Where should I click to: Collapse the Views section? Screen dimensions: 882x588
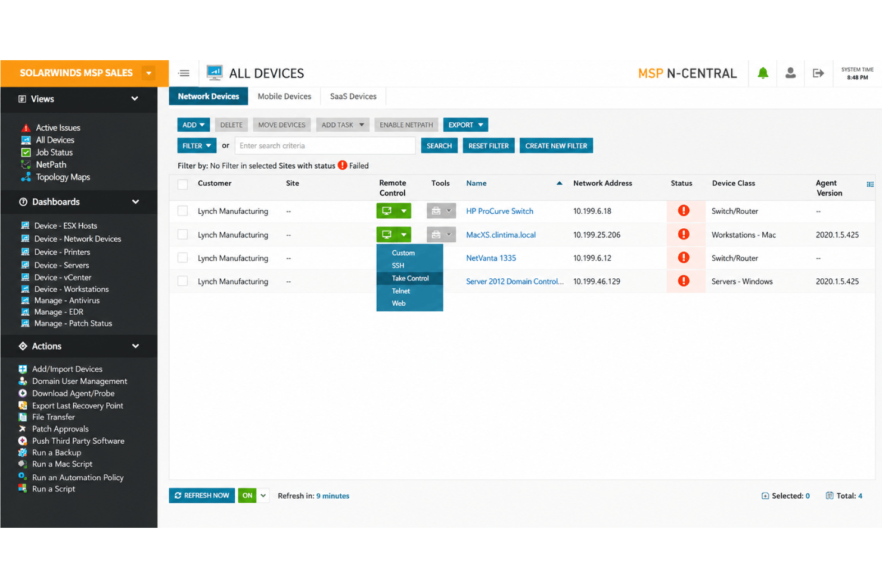coord(135,99)
